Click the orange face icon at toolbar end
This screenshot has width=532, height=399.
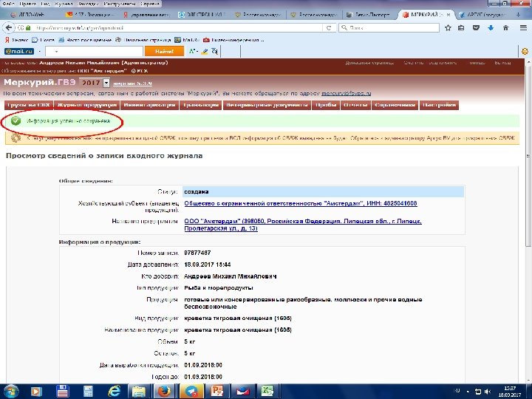coord(525,51)
